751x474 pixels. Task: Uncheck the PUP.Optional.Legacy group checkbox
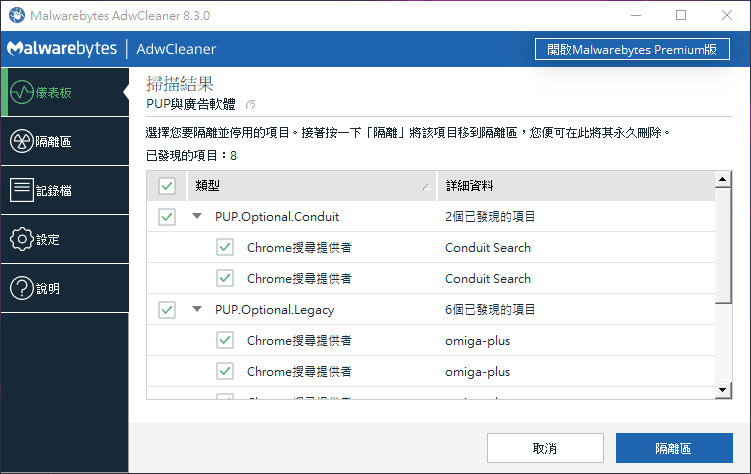point(167,310)
